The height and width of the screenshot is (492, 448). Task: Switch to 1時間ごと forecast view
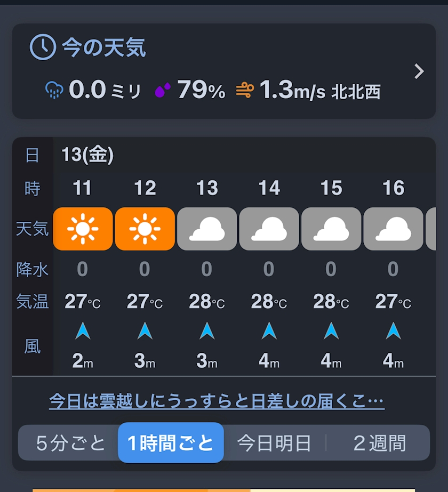pos(171,443)
